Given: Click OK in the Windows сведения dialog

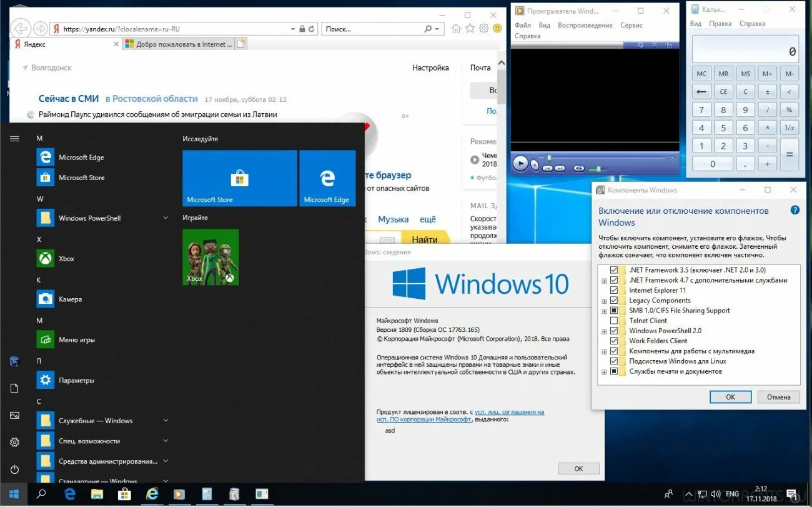Looking at the screenshot, I should (x=578, y=469).
